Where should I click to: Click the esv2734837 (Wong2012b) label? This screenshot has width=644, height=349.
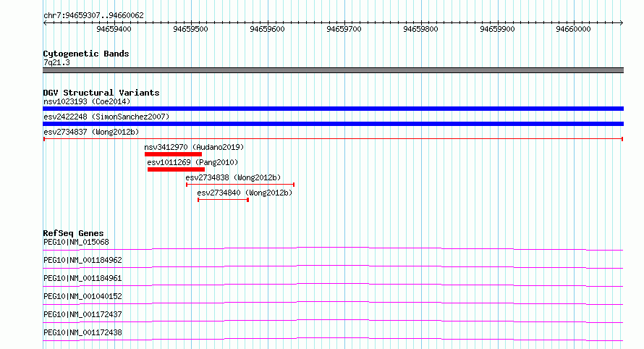pos(91,132)
